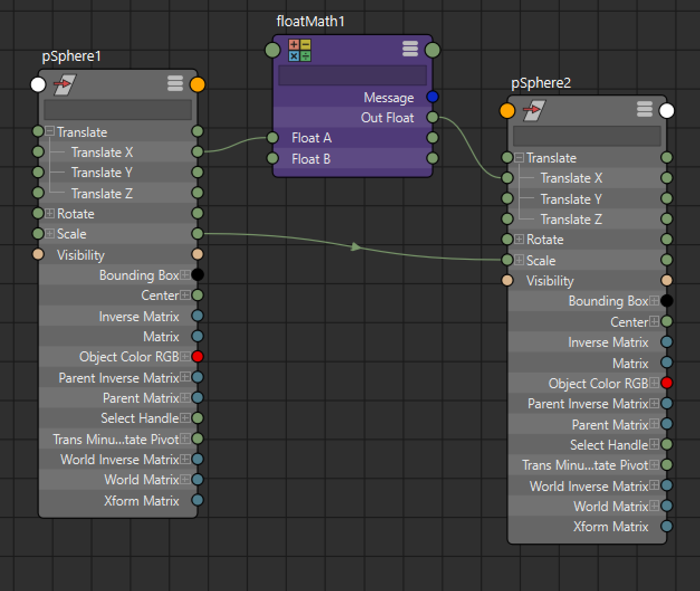Toggle pSphere1 node view mode bars icon
The image size is (700, 591).
pyautogui.click(x=175, y=84)
